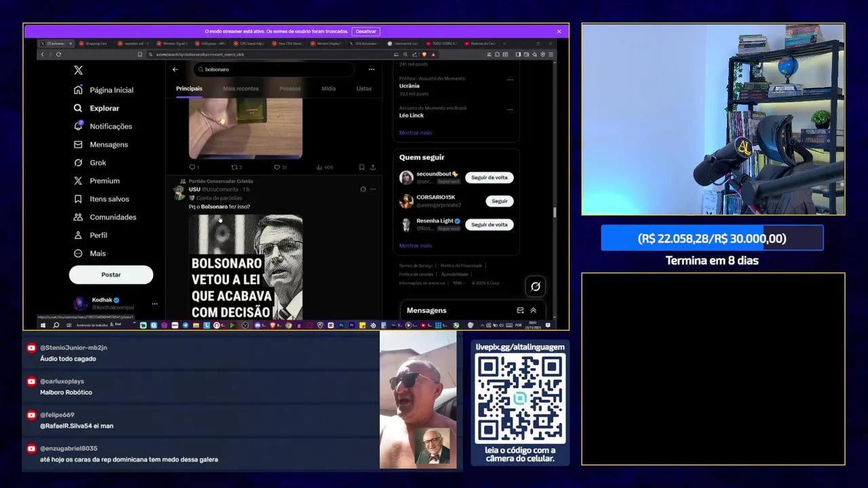The width and height of the screenshot is (868, 488).
Task: Follow back secoundbout
Action: point(489,178)
